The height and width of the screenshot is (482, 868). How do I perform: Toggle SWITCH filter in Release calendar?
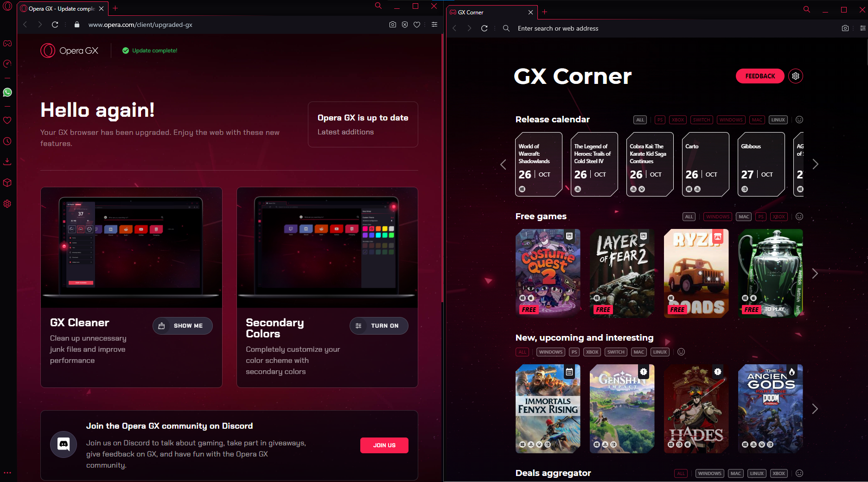702,120
